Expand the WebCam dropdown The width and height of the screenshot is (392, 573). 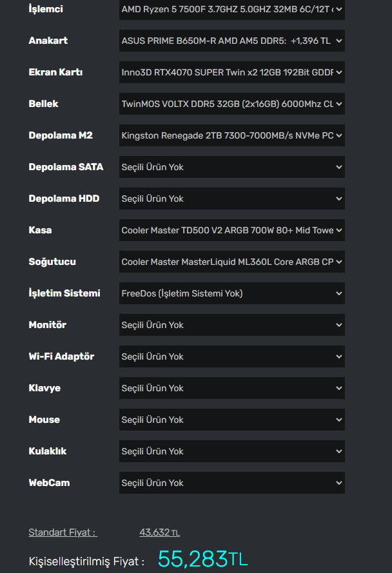point(231,483)
